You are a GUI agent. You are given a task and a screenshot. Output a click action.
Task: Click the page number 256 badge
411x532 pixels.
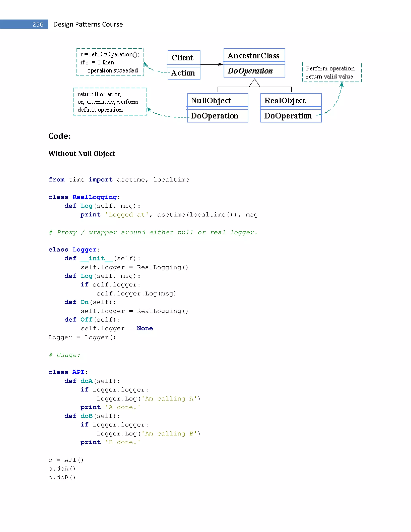pyautogui.click(x=38, y=24)
